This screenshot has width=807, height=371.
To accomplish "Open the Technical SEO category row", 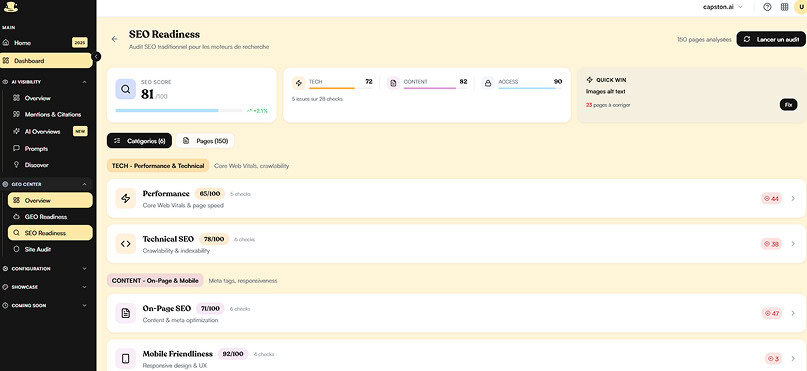I will pyautogui.click(x=456, y=244).
